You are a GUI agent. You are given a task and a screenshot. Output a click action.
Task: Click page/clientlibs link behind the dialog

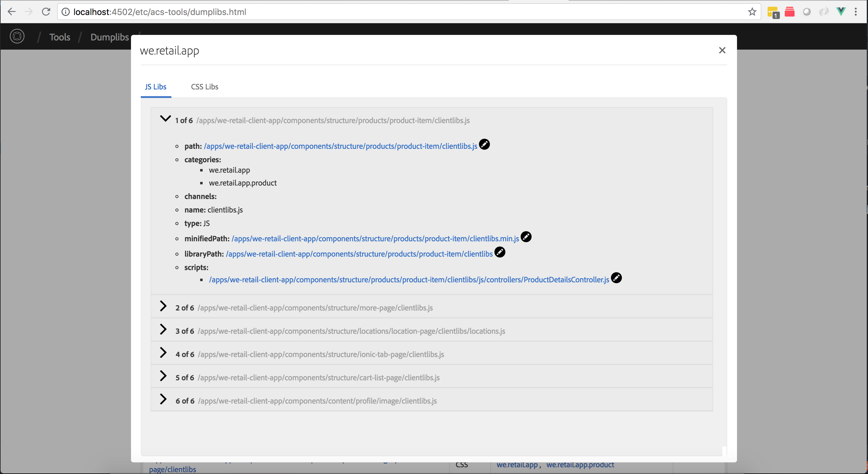(173, 469)
